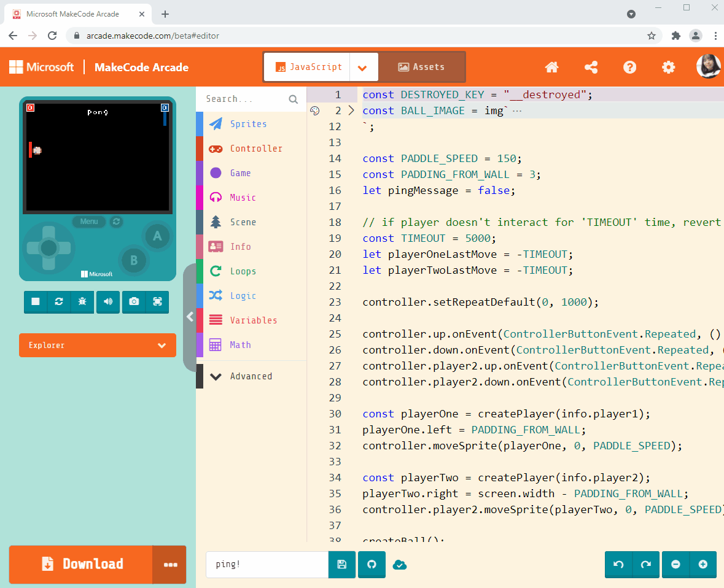Open image editor palette icon at line 2

(315, 110)
